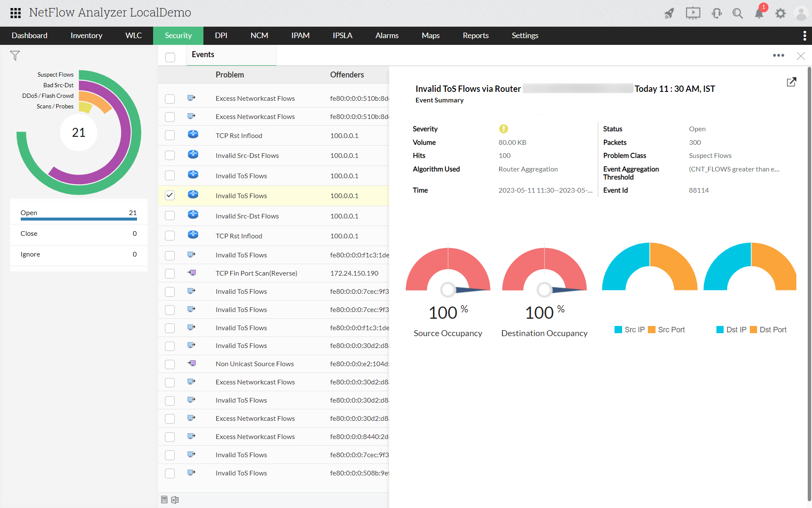Viewport: 812px width, 508px height.
Task: Click the Security tab in navigation
Action: point(178,36)
